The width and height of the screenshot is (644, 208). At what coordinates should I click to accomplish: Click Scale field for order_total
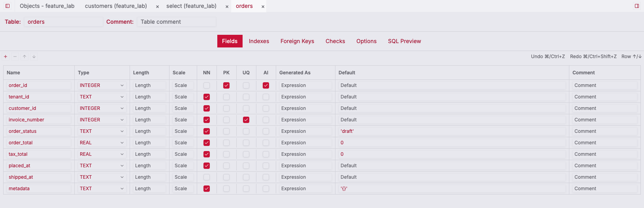[x=183, y=143]
